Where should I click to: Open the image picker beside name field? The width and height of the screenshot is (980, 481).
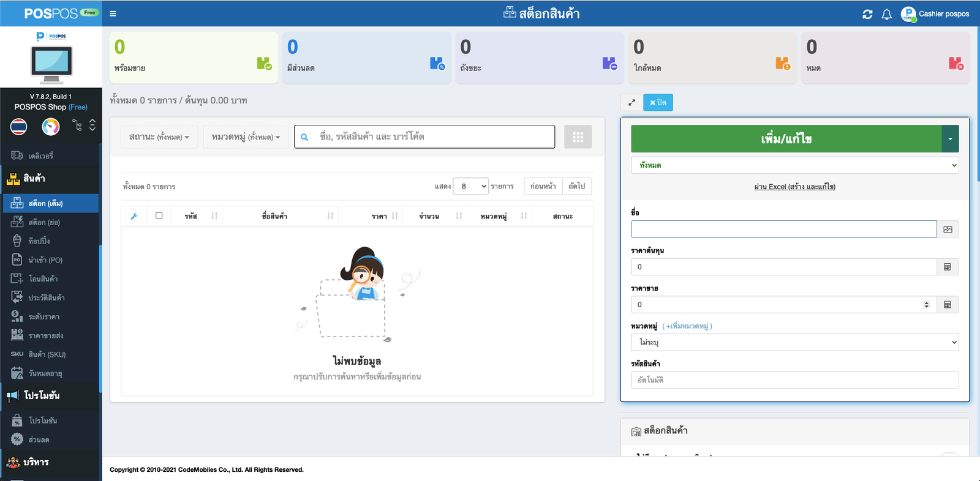(948, 229)
